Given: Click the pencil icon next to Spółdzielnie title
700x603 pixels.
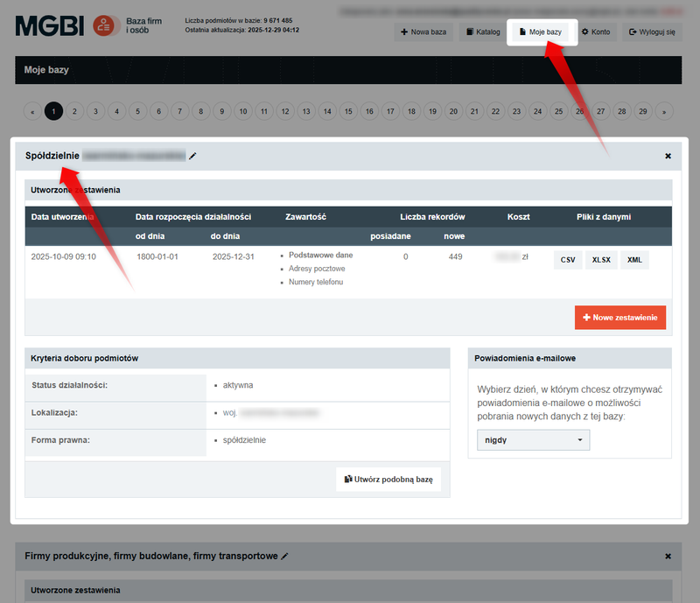Looking at the screenshot, I should [x=192, y=156].
